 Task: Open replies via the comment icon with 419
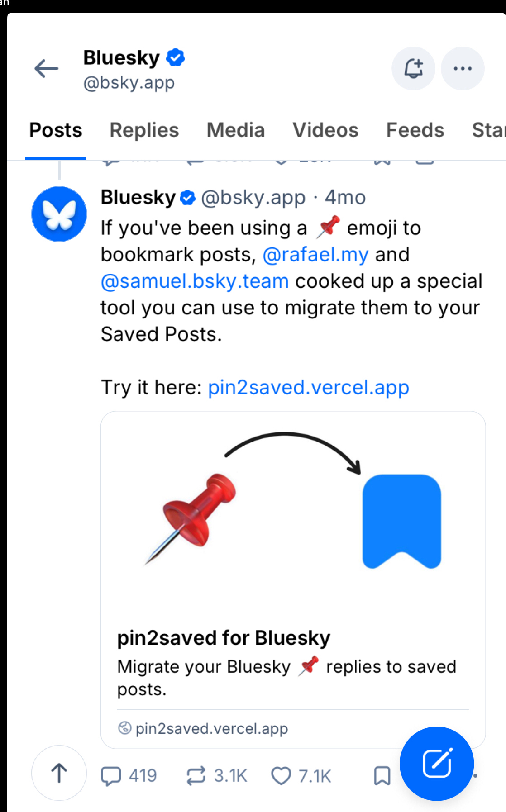[x=129, y=776]
